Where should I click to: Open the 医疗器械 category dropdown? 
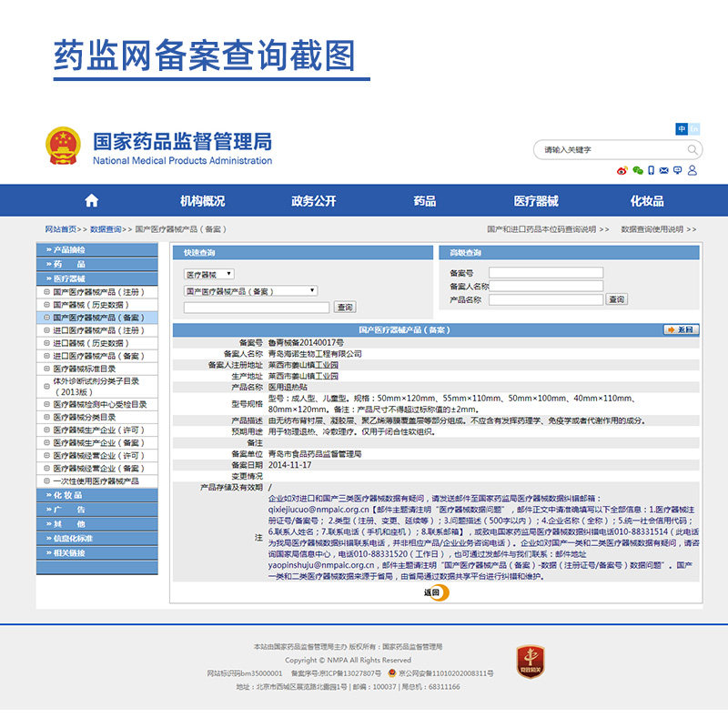coord(209,275)
